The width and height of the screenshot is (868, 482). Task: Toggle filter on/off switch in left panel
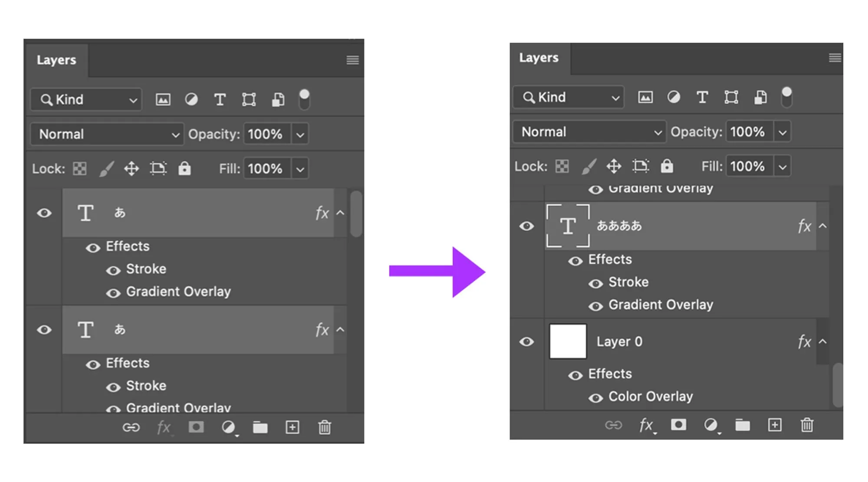pyautogui.click(x=305, y=99)
